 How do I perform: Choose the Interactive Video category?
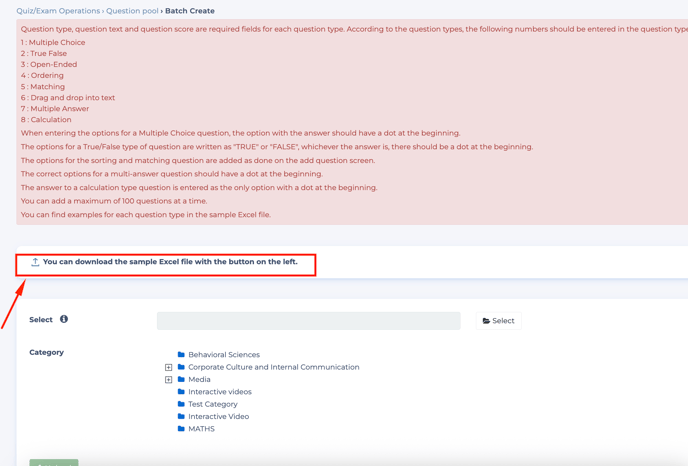pos(218,417)
